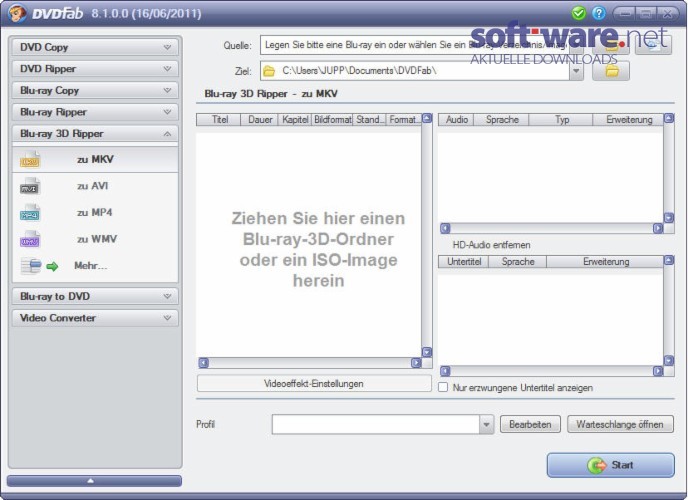Expand the Blu-ray Ripper section
The image size is (688, 500).
point(95,112)
